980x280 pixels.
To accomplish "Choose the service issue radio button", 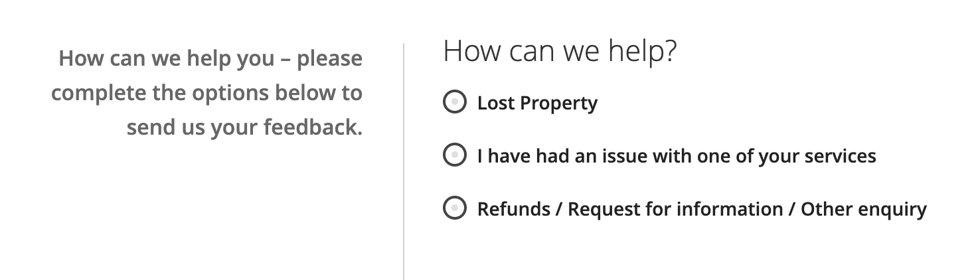I will [454, 155].
